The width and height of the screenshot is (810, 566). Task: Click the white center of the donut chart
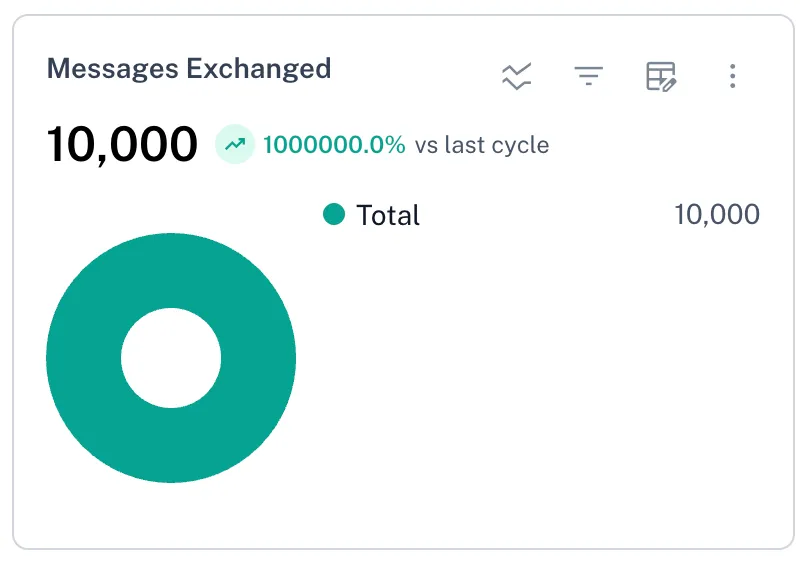[171, 358]
